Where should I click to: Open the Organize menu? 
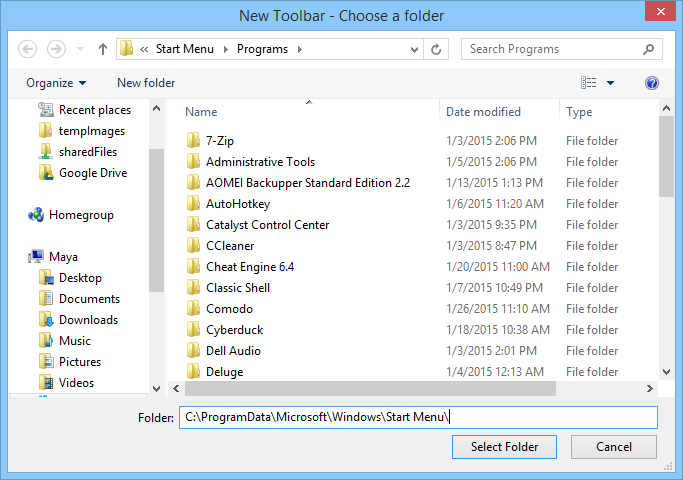point(56,83)
